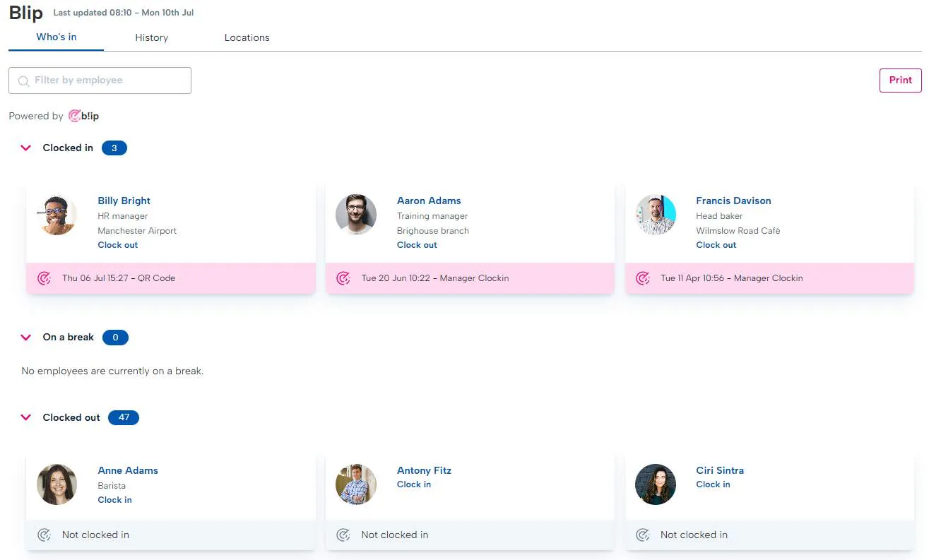Open Francis Davison's profile photo

click(x=656, y=215)
